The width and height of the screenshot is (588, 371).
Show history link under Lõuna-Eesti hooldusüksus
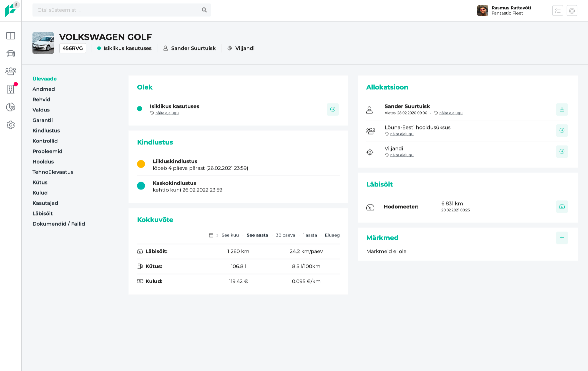(402, 134)
